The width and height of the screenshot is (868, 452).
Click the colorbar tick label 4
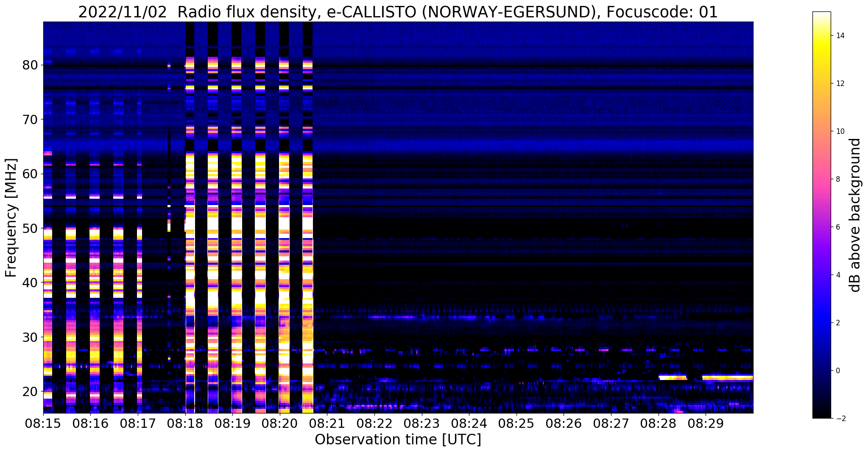(x=837, y=275)
